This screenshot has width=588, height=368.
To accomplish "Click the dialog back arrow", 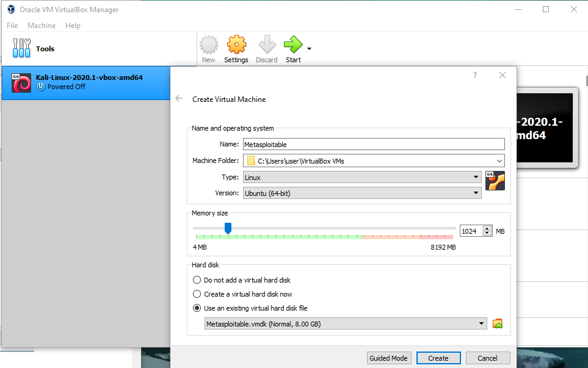I will click(x=179, y=98).
